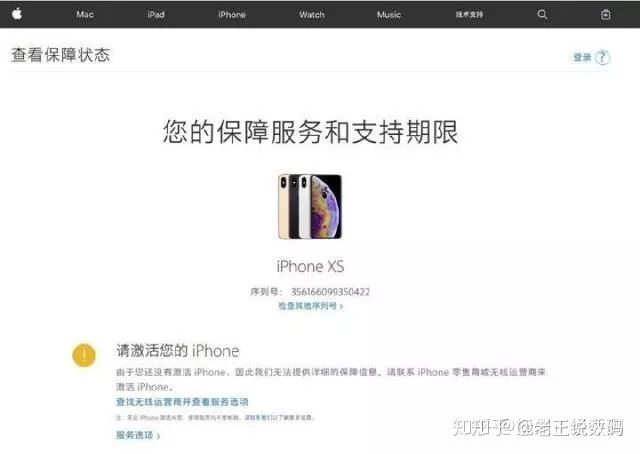Select the serial number 356166099350422 text
Screen dimensions: 640x454
[330, 292]
